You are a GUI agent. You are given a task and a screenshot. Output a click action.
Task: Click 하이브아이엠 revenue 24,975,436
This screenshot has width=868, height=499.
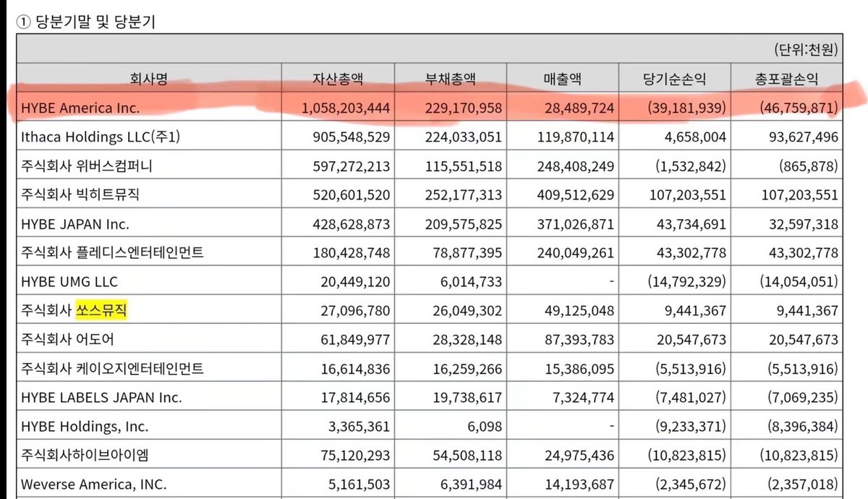click(580, 456)
